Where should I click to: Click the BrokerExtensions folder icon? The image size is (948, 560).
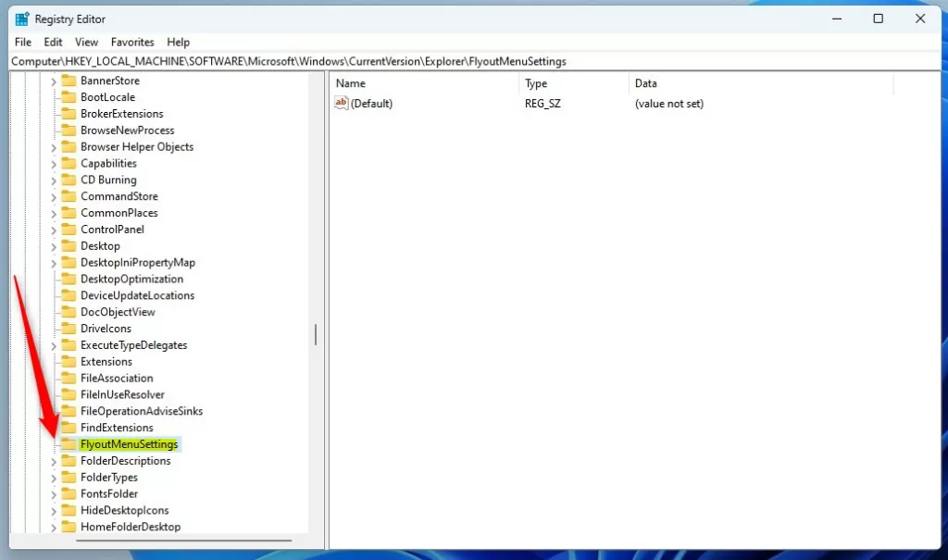[x=69, y=114]
